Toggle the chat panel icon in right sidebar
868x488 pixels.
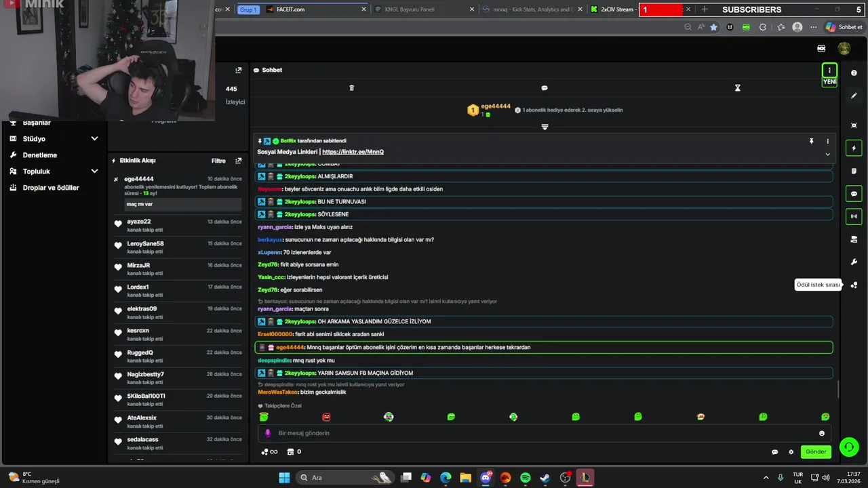pos(854,194)
